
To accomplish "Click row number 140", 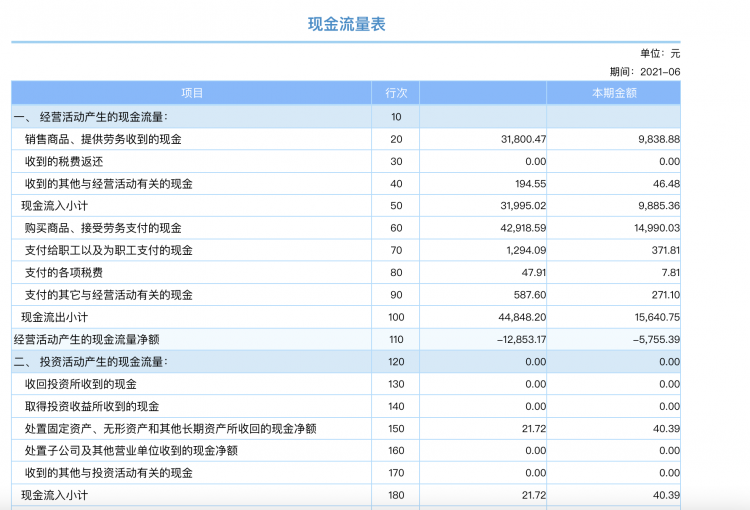I will pos(396,406).
